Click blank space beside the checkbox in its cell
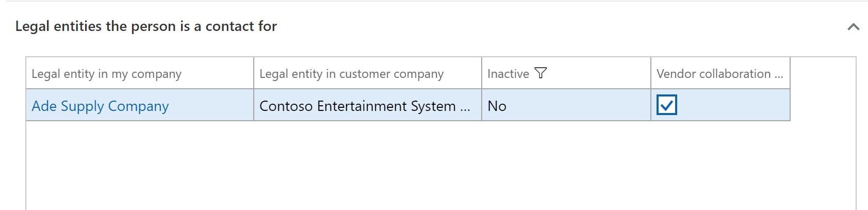868x210 pixels. click(x=732, y=105)
